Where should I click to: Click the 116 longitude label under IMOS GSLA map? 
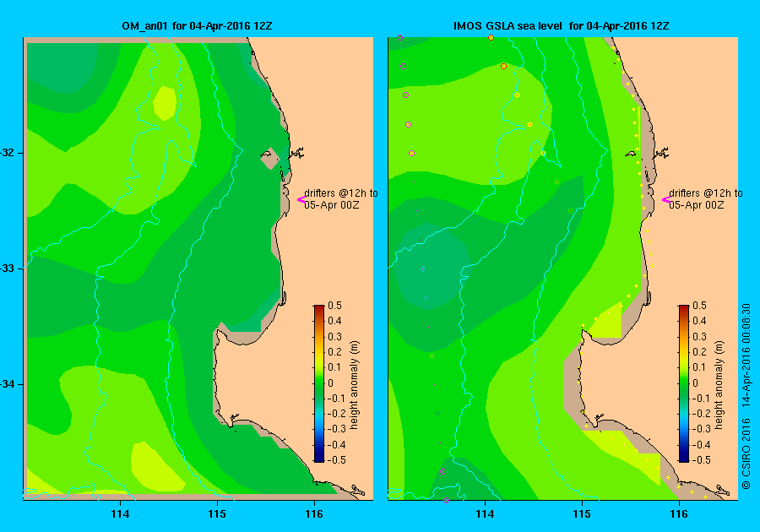coord(679,514)
